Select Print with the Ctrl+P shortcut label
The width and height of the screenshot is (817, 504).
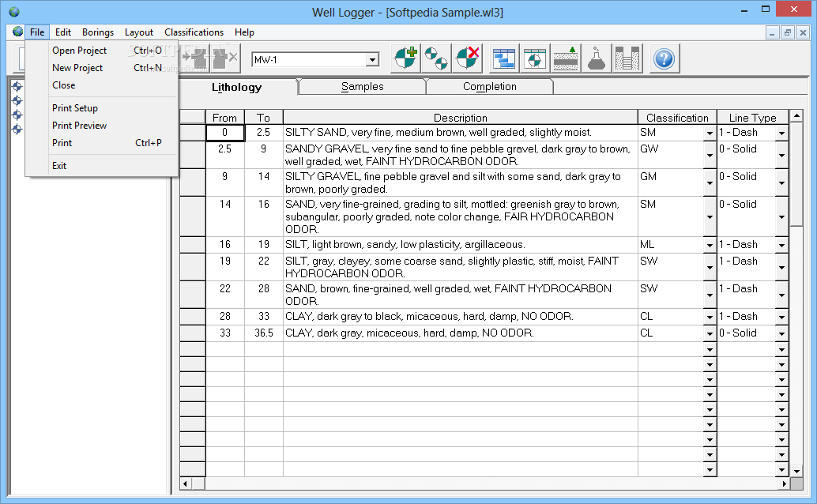pos(102,143)
